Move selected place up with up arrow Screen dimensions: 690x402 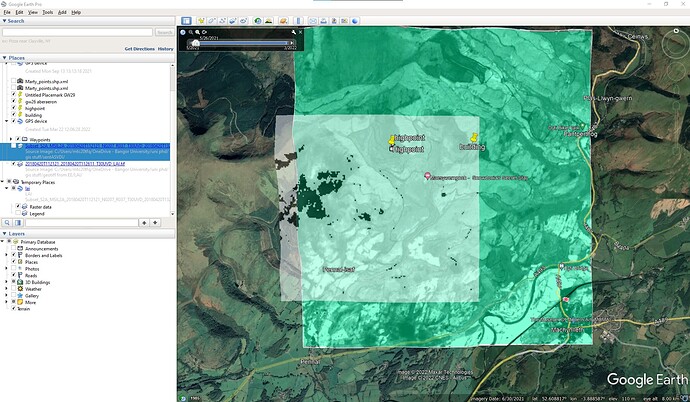tap(144, 223)
